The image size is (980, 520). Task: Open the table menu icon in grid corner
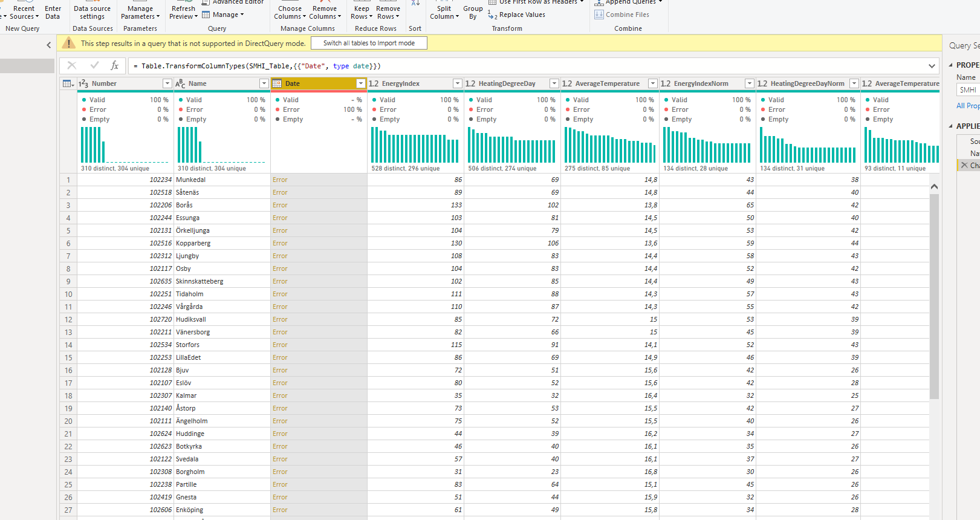point(68,83)
